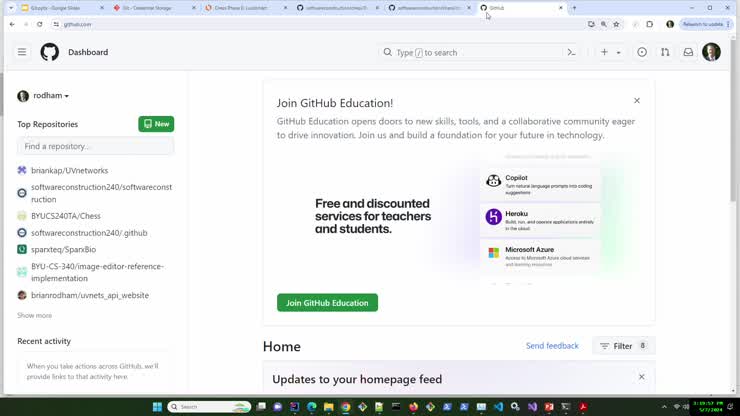The image size is (740, 416).
Task: Close the Updates to your homepage feed notice
Action: click(642, 377)
